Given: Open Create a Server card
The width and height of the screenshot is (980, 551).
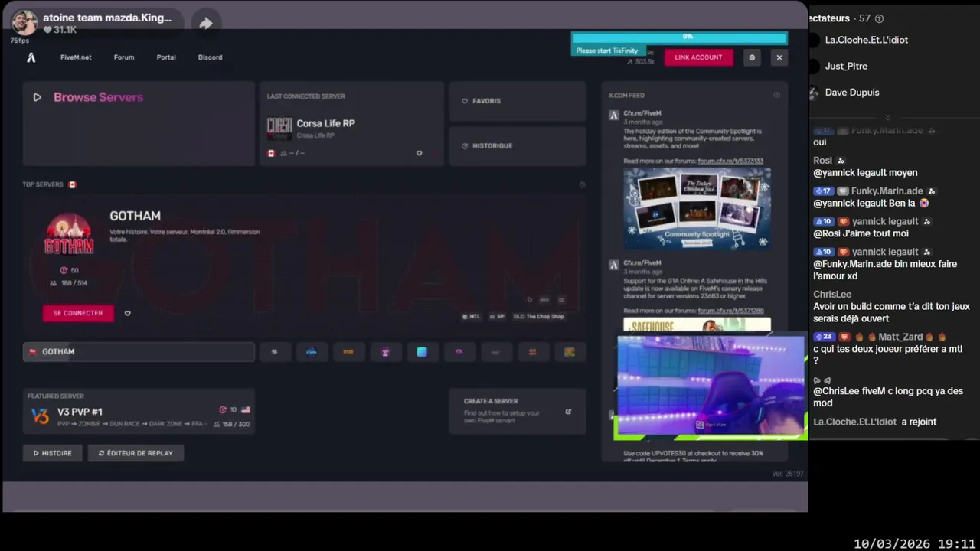Looking at the screenshot, I should point(518,412).
